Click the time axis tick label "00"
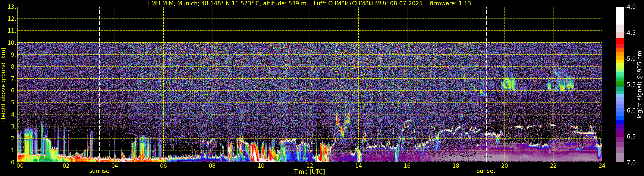 (20, 166)
